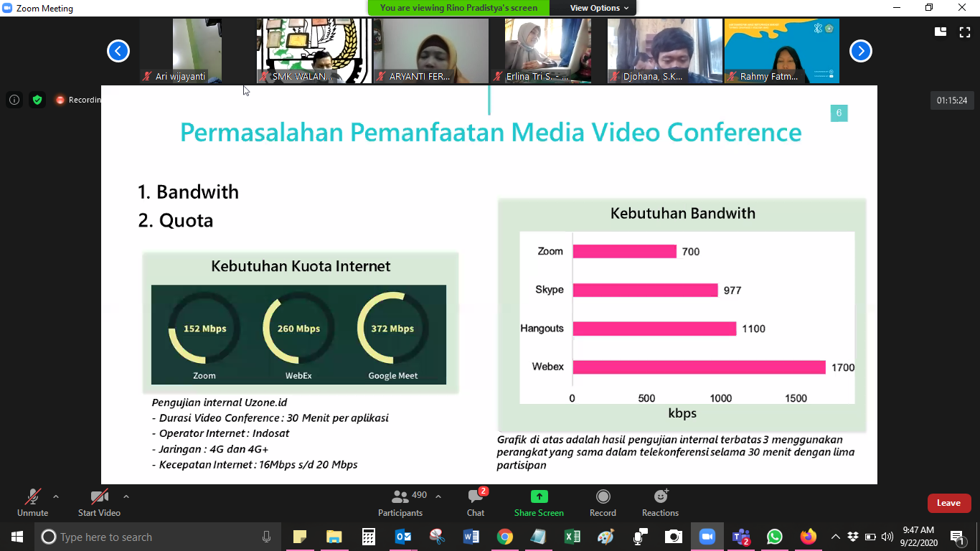The width and height of the screenshot is (980, 551).
Task: Select Djohana, S.K. video thumbnail
Action: tap(664, 51)
